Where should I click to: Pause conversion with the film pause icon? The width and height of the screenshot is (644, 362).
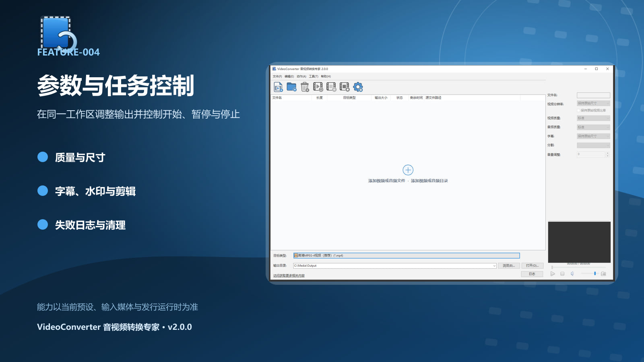pos(331,87)
